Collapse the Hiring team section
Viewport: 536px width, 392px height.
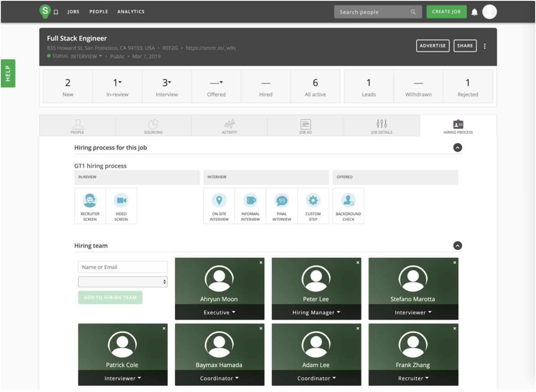458,246
